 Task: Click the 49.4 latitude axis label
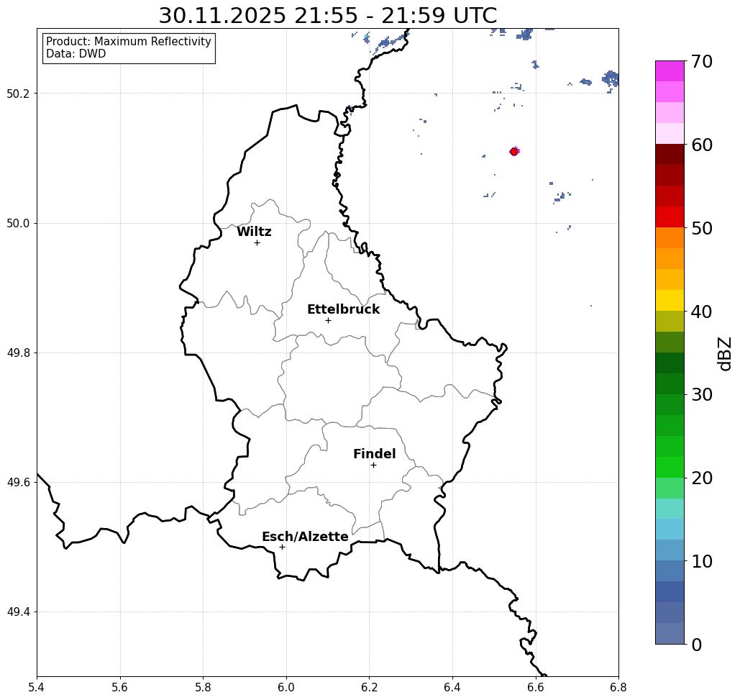18,612
